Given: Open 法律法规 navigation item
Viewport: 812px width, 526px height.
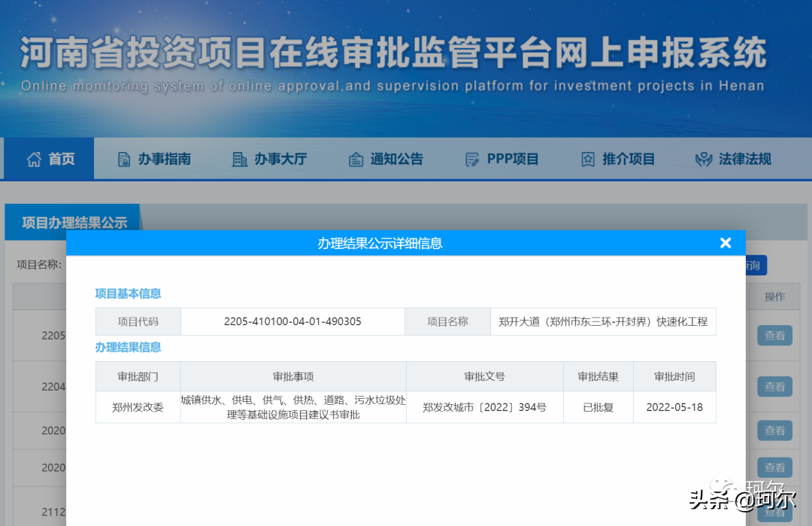Looking at the screenshot, I should click(733, 159).
